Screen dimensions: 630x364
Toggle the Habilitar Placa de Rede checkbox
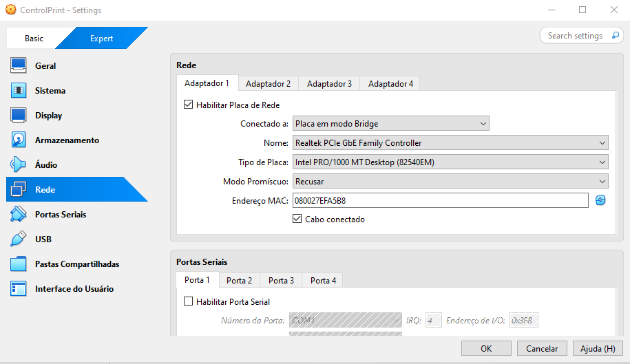(189, 105)
